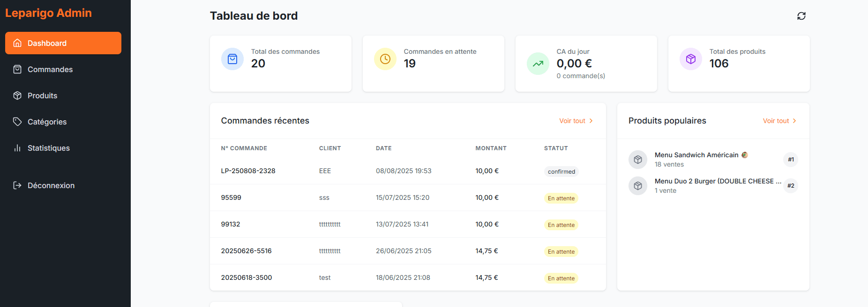Open the Produits sidebar section
The height and width of the screenshot is (307, 868).
pos(42,95)
